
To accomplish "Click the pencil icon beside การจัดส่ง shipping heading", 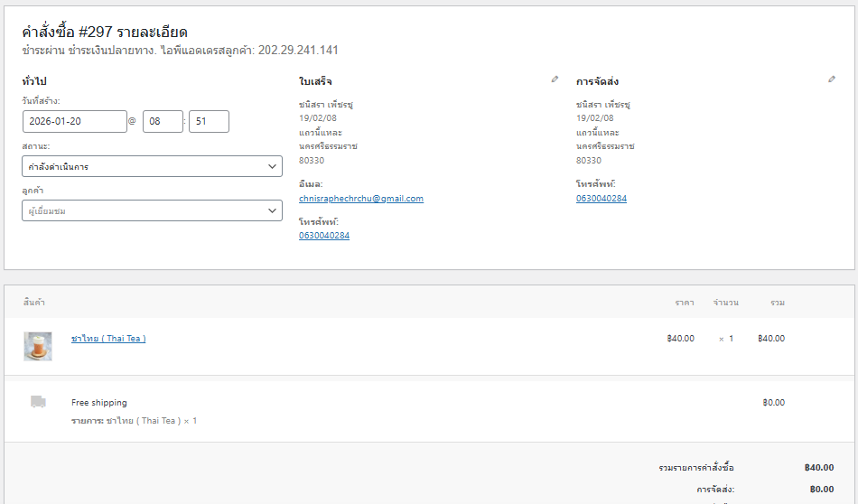I will click(832, 79).
